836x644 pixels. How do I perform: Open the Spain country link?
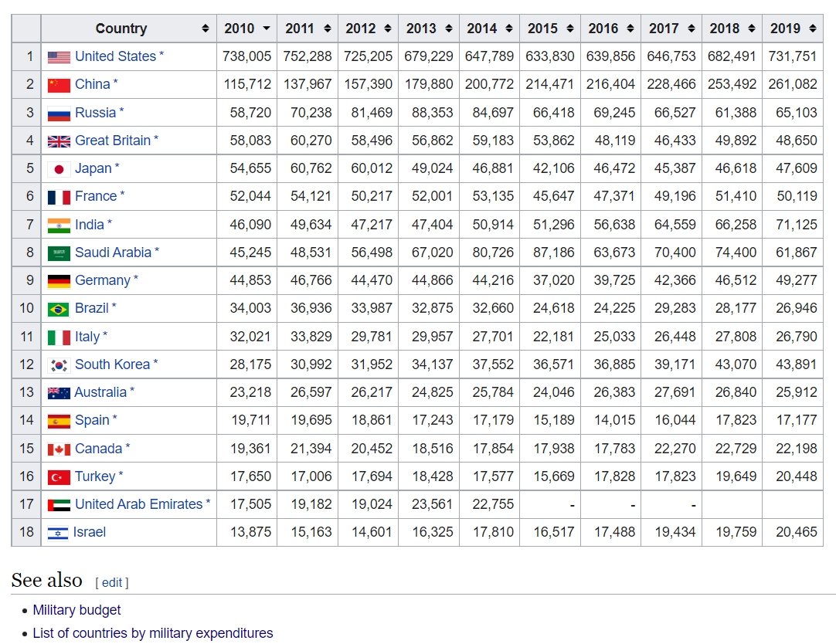[x=92, y=420]
